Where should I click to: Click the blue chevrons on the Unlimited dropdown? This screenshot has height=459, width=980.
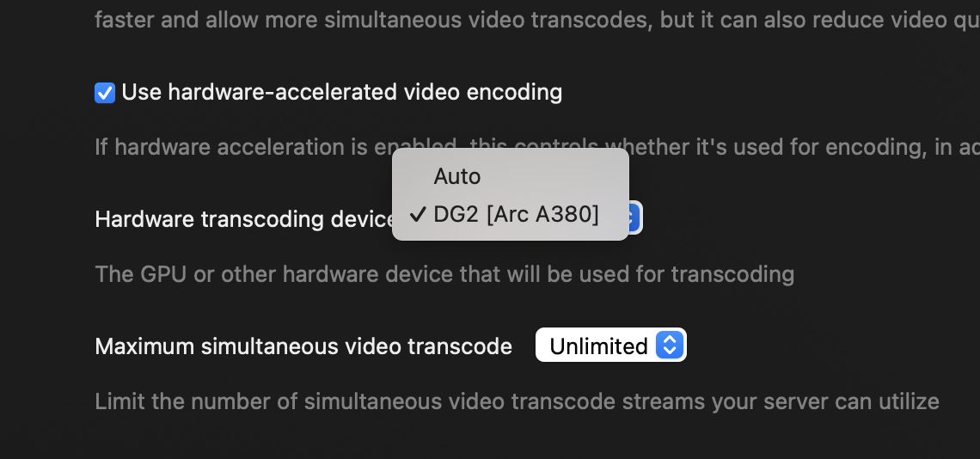click(x=670, y=346)
